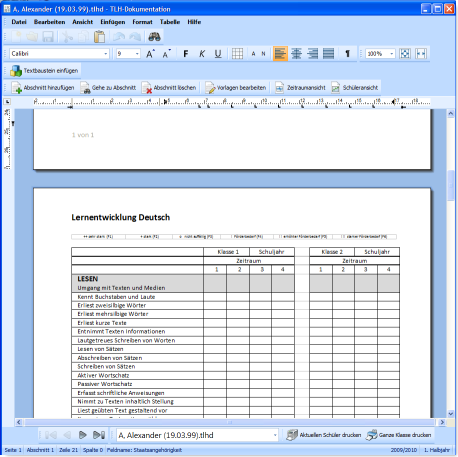Click the vertical scrollbar thumb

[x=451, y=185]
